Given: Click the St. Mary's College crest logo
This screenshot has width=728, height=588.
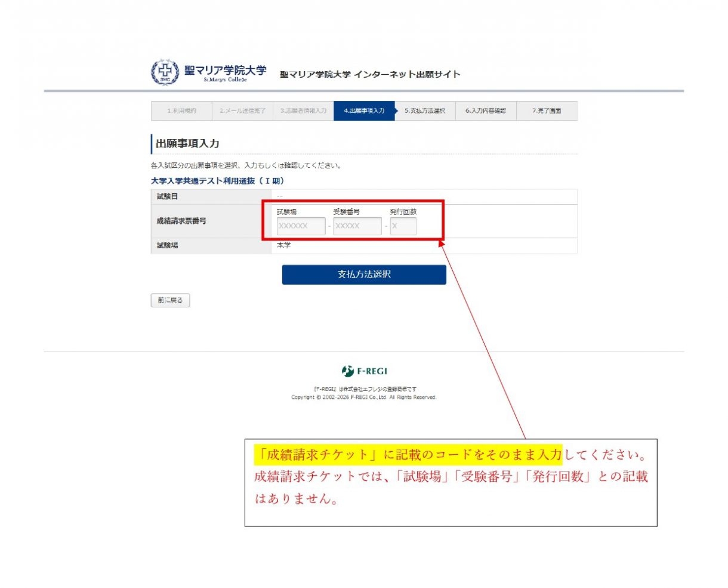Looking at the screenshot, I should point(165,72).
